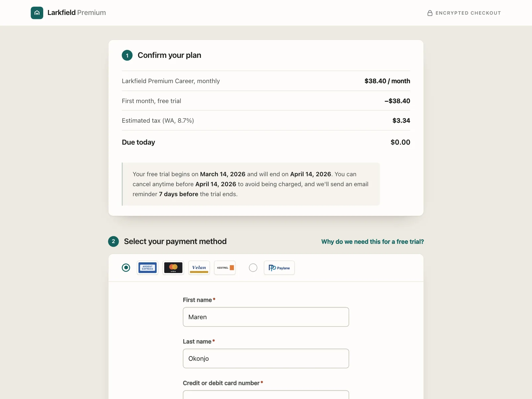Click the Encrypted Checkout label
532x399 pixels.
468,13
